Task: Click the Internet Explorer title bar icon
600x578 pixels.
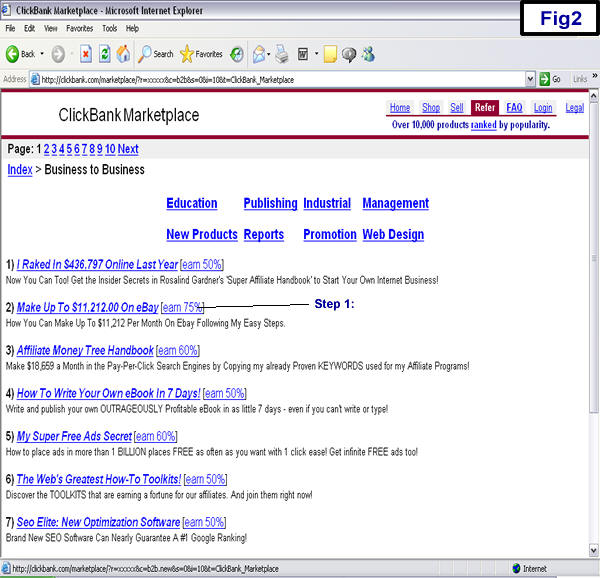Action: (x=6, y=10)
